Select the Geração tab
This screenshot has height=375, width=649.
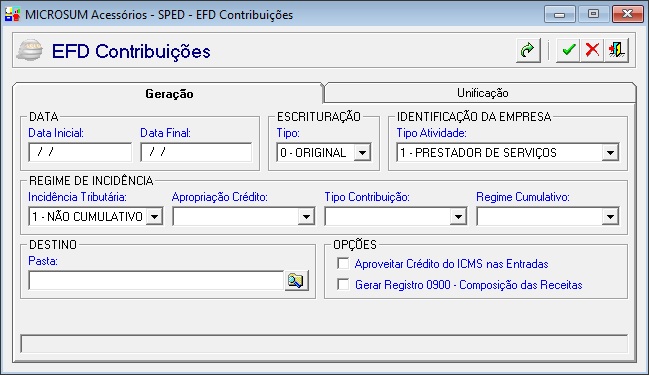click(169, 94)
